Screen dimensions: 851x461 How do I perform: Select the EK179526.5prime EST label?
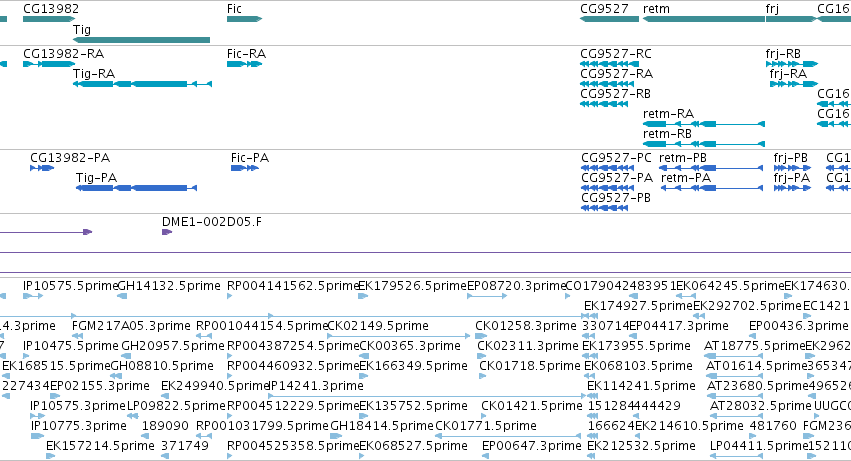click(412, 286)
